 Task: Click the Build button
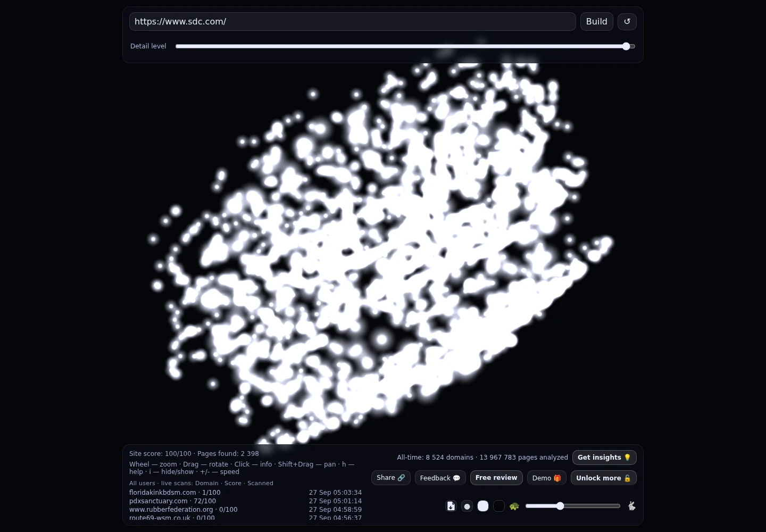tap(597, 22)
